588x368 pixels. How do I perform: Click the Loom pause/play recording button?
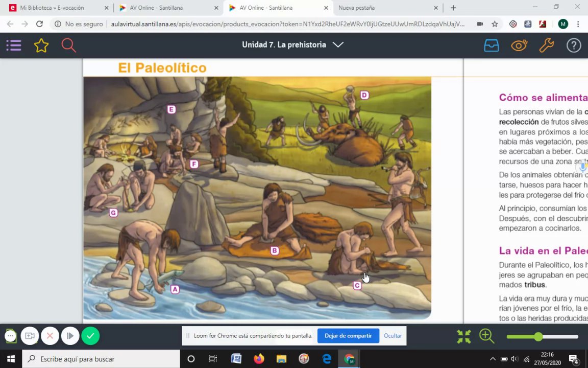pos(70,336)
